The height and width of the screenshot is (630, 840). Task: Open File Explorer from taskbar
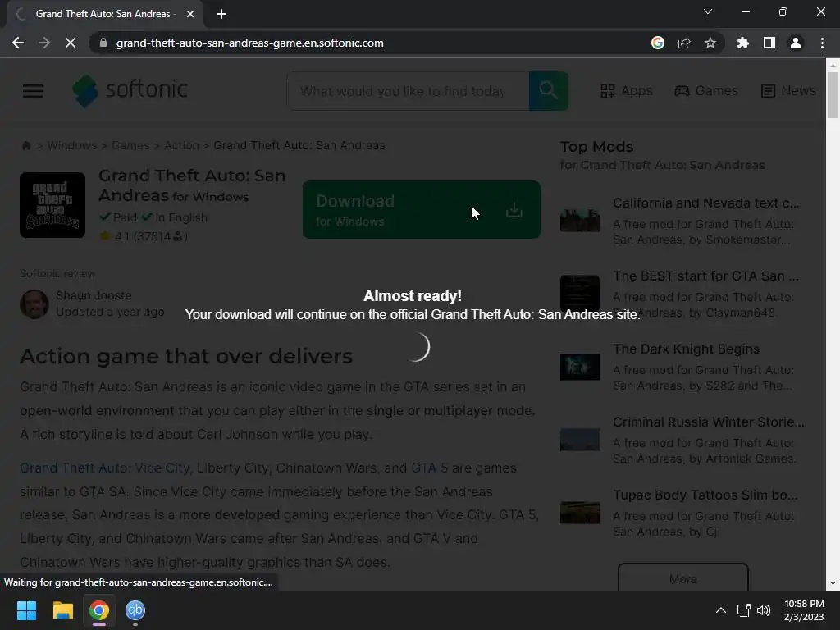tap(62, 610)
